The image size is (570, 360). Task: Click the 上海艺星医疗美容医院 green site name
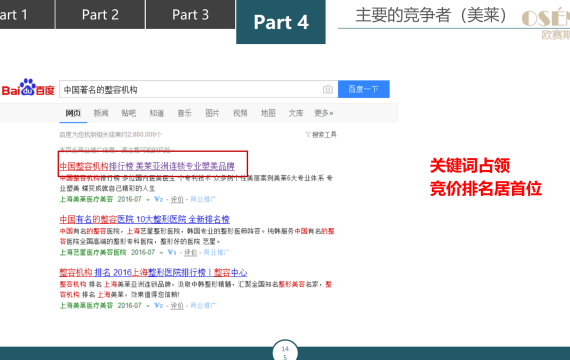[93, 252]
